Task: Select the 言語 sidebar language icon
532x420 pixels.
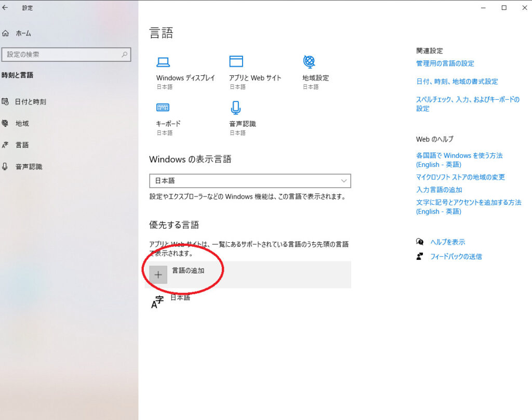Action: click(x=5, y=145)
